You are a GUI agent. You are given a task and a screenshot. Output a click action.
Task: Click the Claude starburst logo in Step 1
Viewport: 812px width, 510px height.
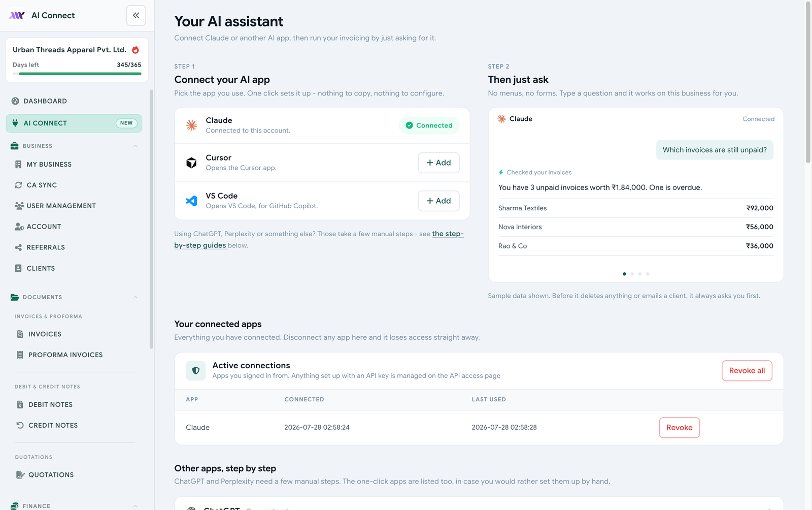pos(191,125)
